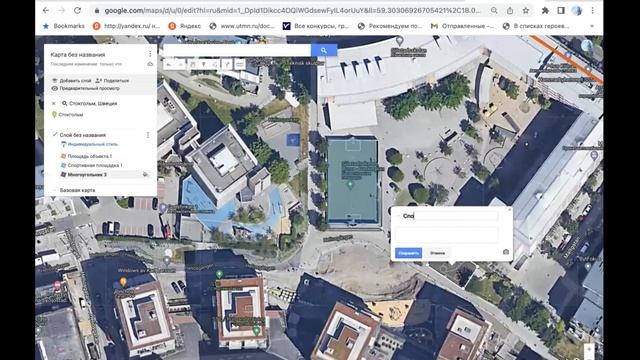Toggle the Слой без названия layer checkbox

tap(55, 134)
